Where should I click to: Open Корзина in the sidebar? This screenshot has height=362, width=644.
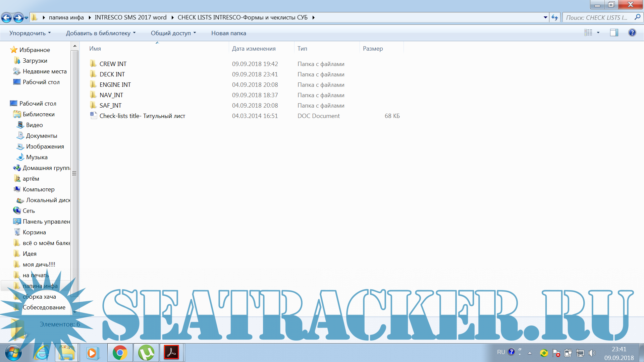click(34, 232)
